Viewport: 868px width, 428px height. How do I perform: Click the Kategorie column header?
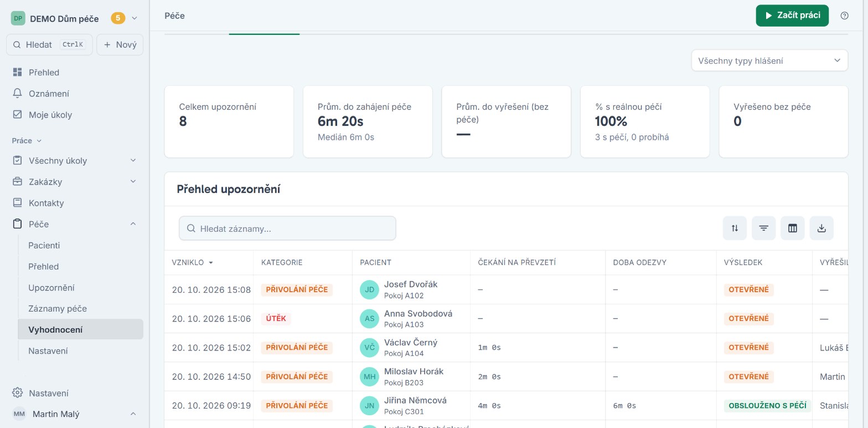coord(282,262)
